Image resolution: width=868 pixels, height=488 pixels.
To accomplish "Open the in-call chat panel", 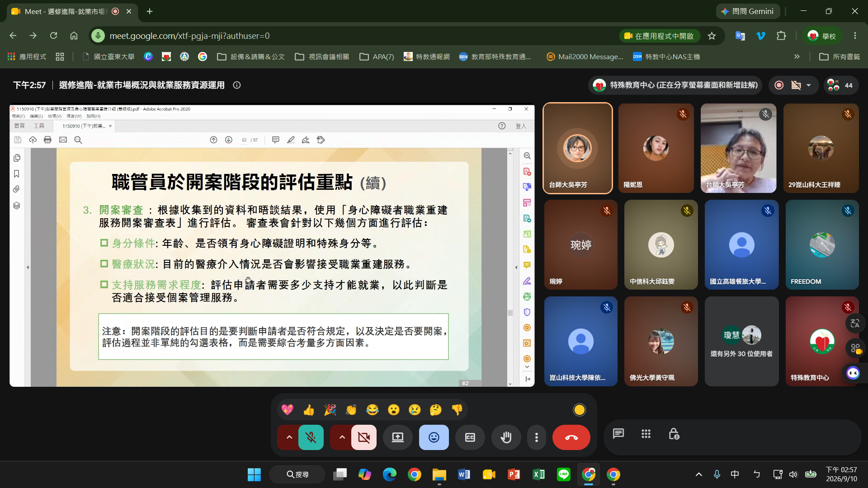I will 618,434.
